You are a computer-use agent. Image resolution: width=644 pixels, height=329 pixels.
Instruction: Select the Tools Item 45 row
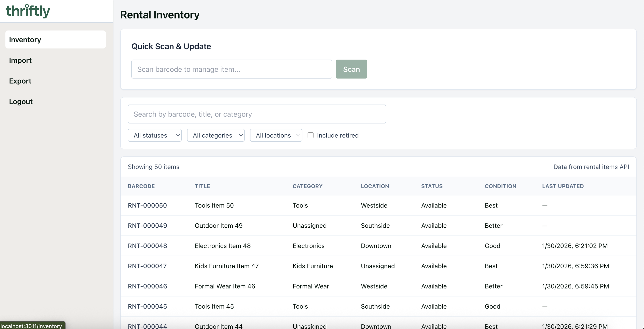coord(214,306)
